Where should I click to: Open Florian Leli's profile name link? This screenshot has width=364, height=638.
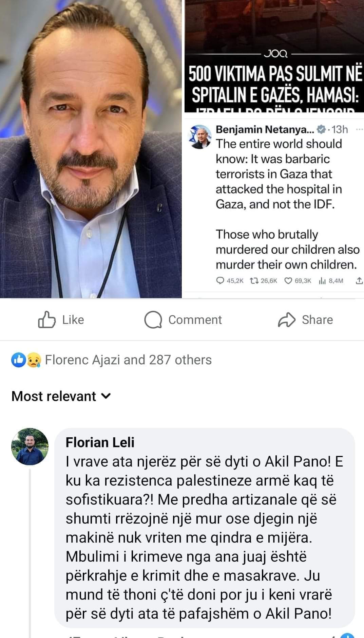pos(100,442)
